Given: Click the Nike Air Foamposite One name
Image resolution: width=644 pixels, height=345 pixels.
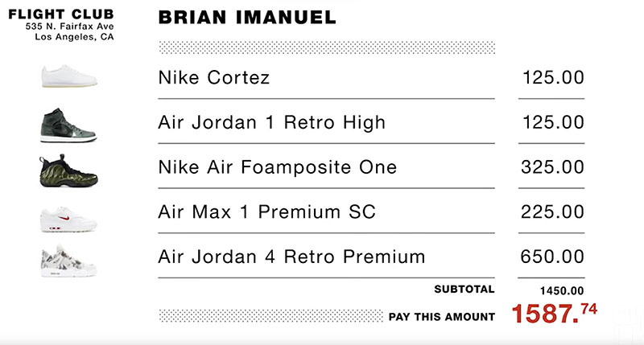Looking at the screenshot, I should [x=278, y=167].
